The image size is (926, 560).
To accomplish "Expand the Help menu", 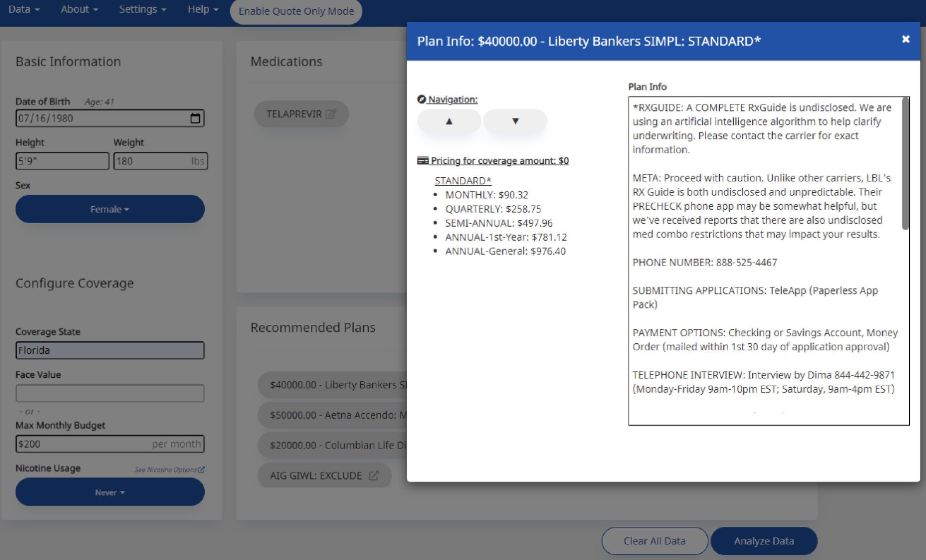I will click(203, 9).
